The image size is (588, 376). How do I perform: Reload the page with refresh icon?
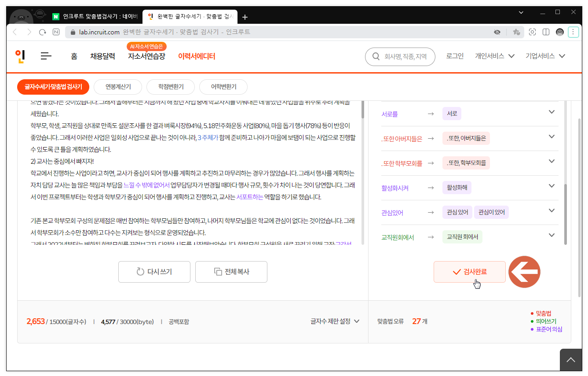pos(43,32)
